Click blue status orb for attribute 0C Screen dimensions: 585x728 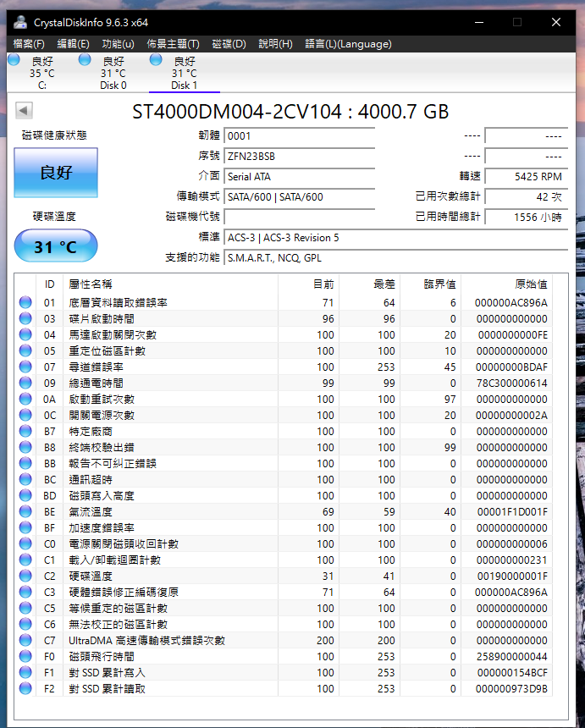25,415
